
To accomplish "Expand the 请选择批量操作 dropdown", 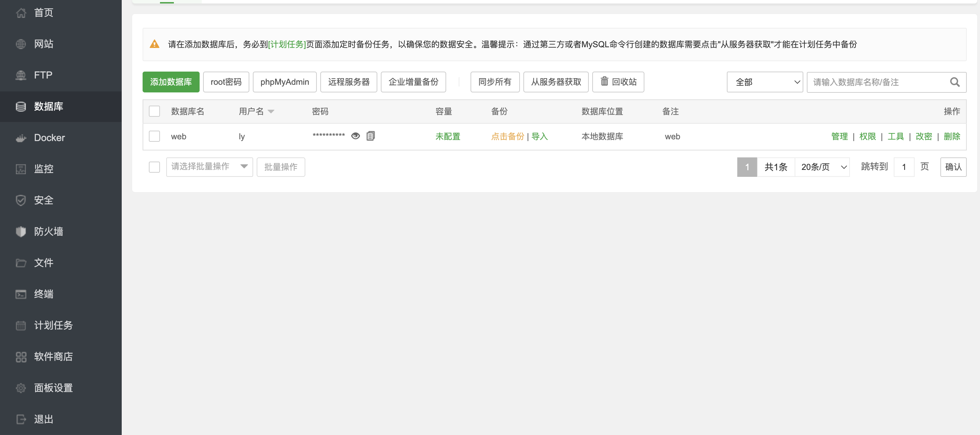I will 209,166.
